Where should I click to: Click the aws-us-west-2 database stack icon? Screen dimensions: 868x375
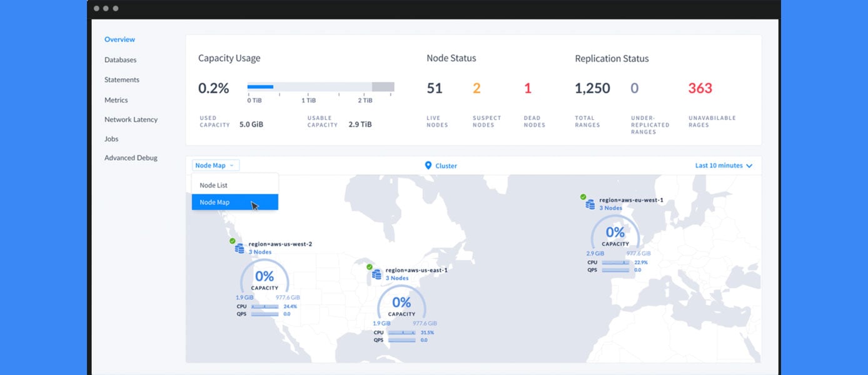pyautogui.click(x=240, y=249)
